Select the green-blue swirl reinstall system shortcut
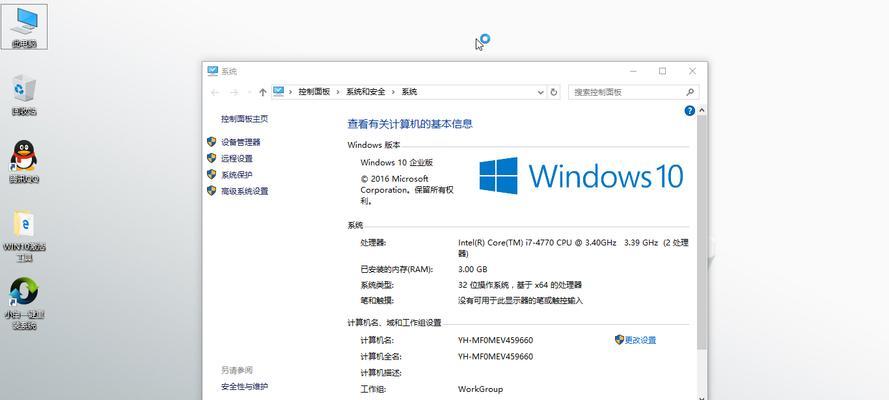 [24, 303]
